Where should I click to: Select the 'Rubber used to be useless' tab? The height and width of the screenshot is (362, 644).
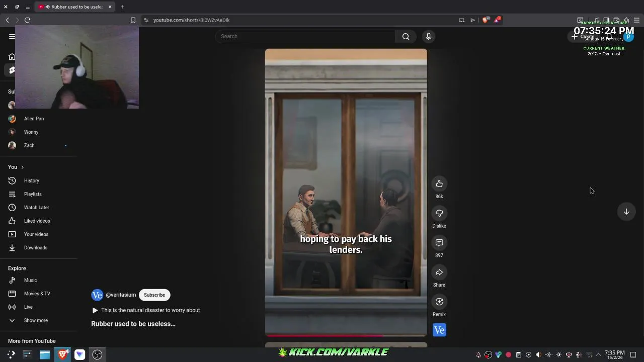pyautogui.click(x=74, y=7)
